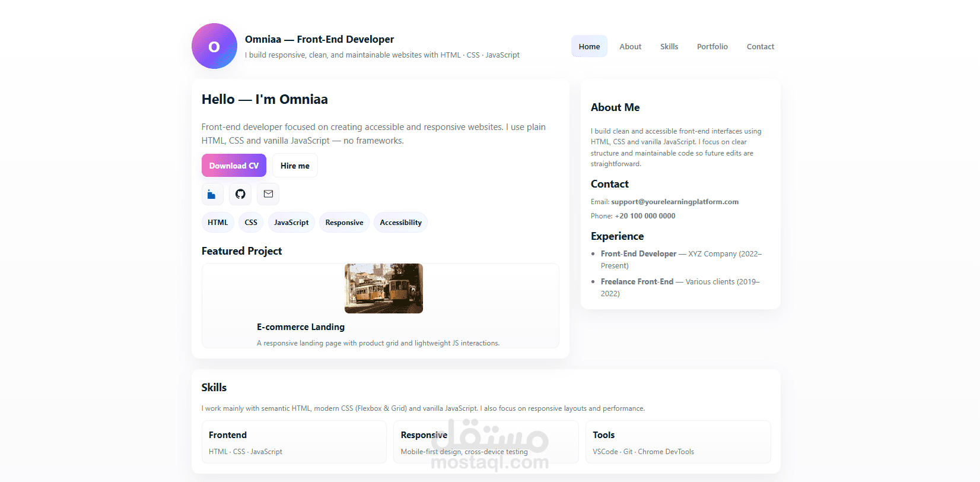Click the E-commerce Landing project title
The height and width of the screenshot is (482, 980).
[x=301, y=327]
